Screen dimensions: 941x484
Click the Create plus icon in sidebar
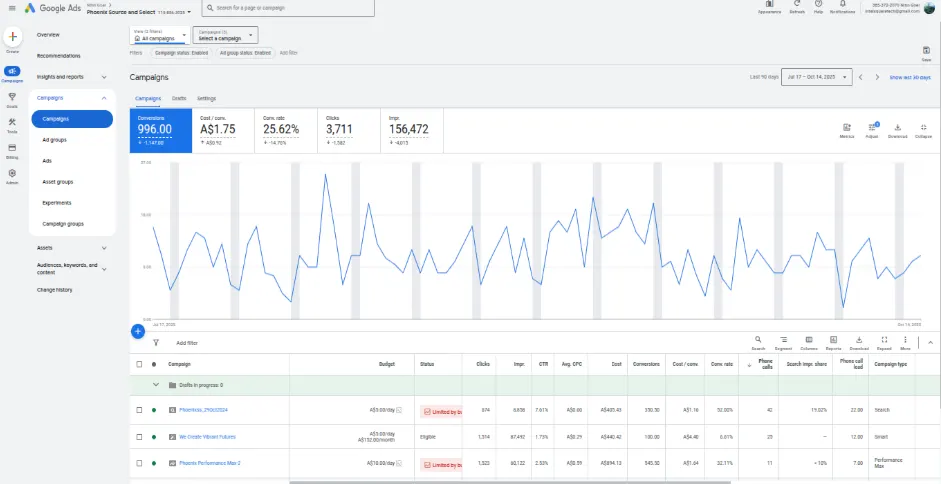point(12,37)
